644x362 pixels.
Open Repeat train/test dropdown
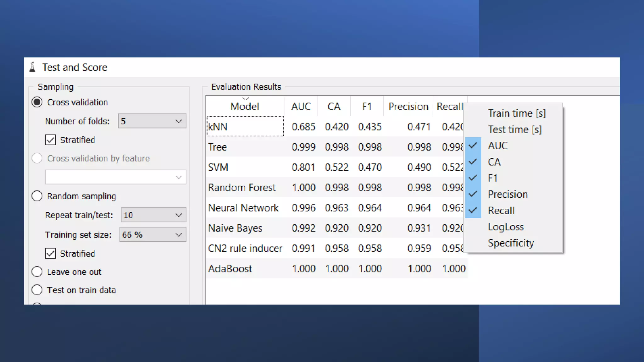[153, 215]
